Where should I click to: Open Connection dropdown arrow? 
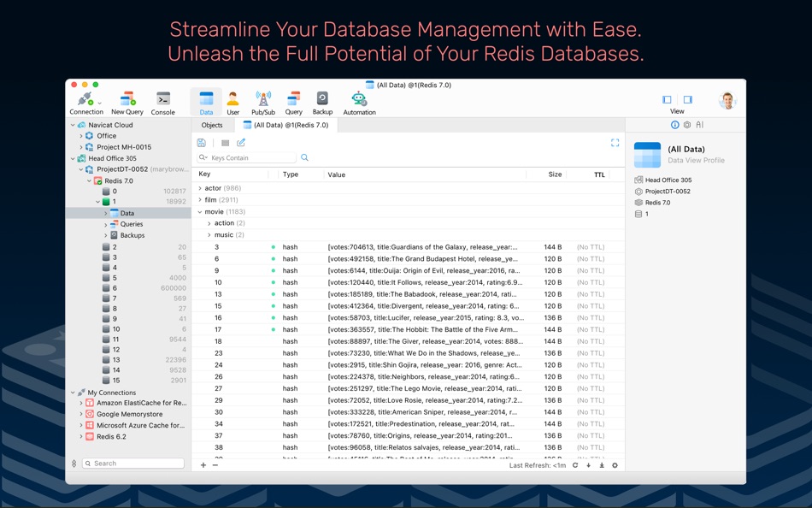click(99, 103)
